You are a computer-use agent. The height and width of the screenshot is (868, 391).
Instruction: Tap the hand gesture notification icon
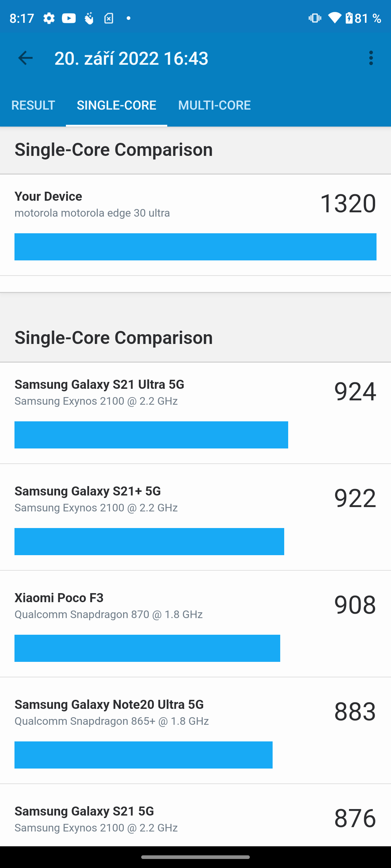(89, 18)
